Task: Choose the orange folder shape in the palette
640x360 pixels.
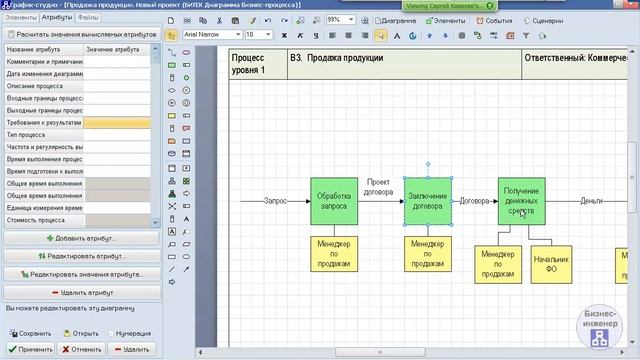Action: pos(172,141)
